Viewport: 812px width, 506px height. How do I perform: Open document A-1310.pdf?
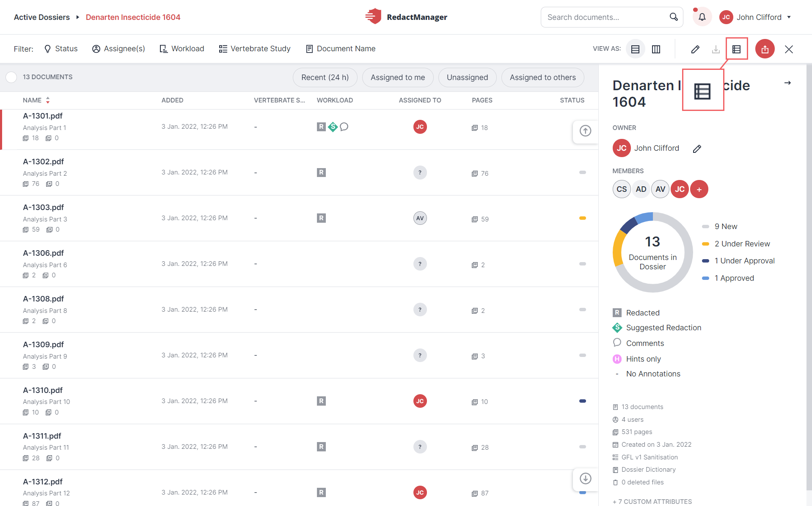[x=43, y=390]
